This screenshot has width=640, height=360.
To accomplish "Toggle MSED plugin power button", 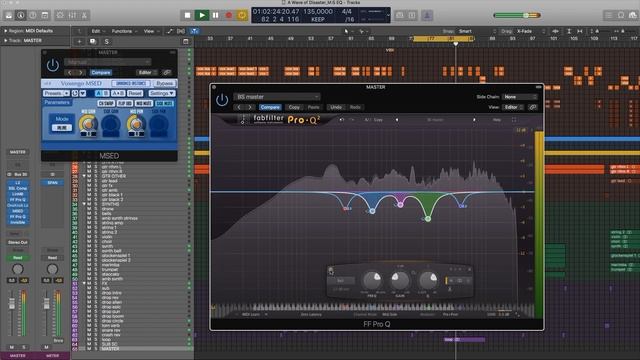I will point(53,65).
